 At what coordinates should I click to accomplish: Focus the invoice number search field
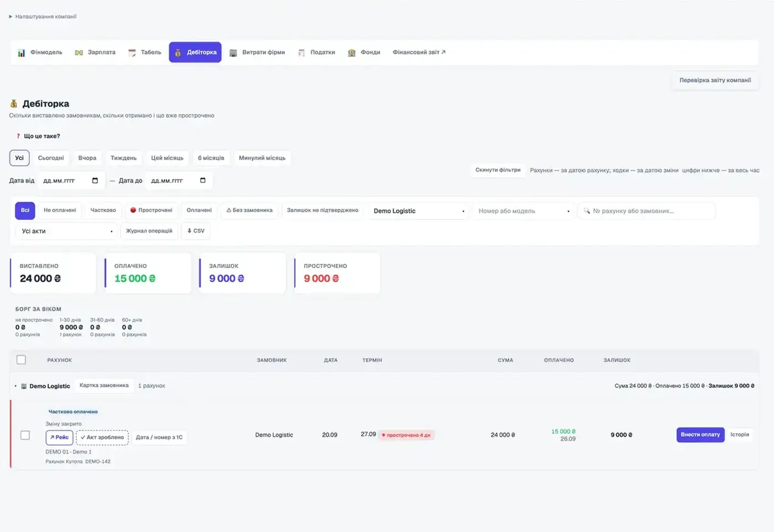[x=646, y=211]
